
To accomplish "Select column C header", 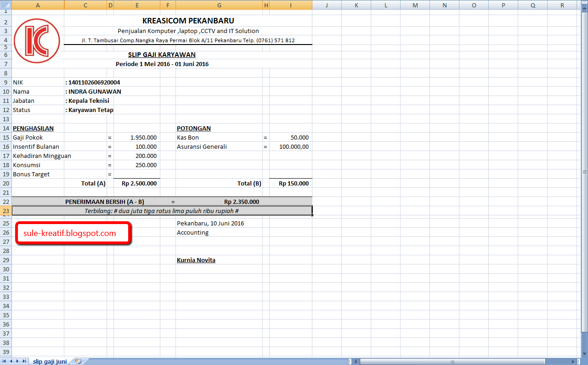I will 85,5.
